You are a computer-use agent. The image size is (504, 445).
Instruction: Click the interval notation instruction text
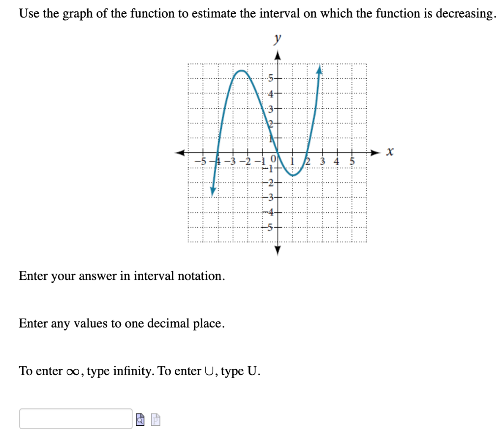(122, 276)
